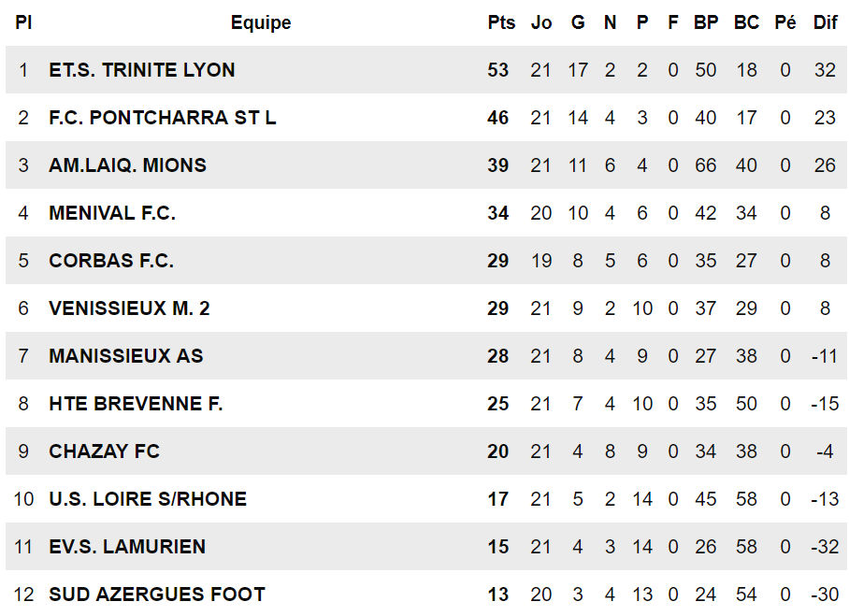Screen dimensions: 849x616
Task: Select AM.LAIQ. MIONS in the standings
Action: tap(128, 165)
